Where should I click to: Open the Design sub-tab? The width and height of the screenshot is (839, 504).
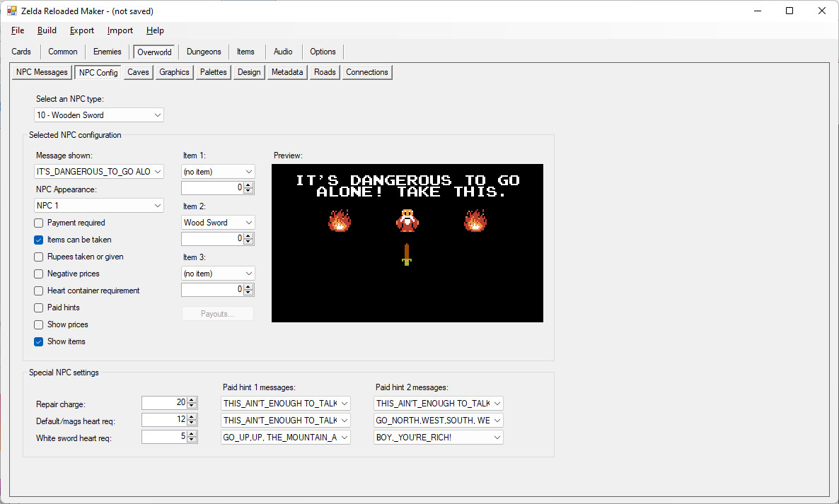249,72
